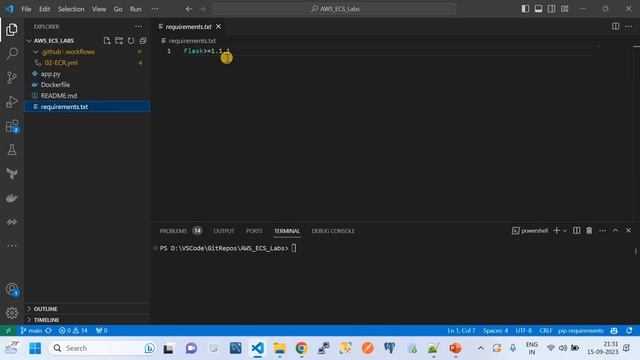Synchronize changes from status bar
Viewport: 640px width, 360px height.
coord(48,331)
